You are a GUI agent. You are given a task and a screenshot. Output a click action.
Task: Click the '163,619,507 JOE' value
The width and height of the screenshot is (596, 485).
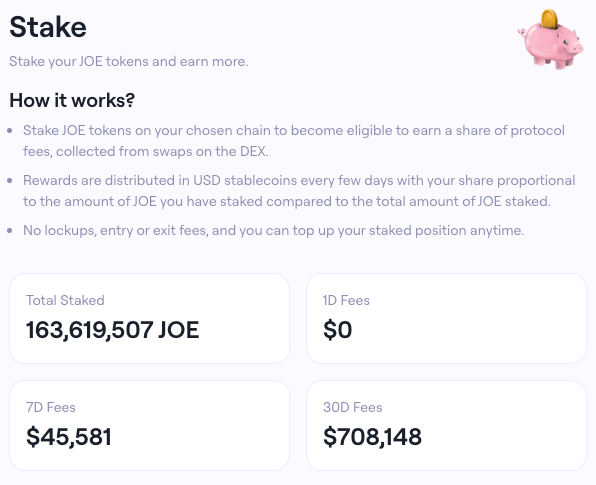click(113, 330)
